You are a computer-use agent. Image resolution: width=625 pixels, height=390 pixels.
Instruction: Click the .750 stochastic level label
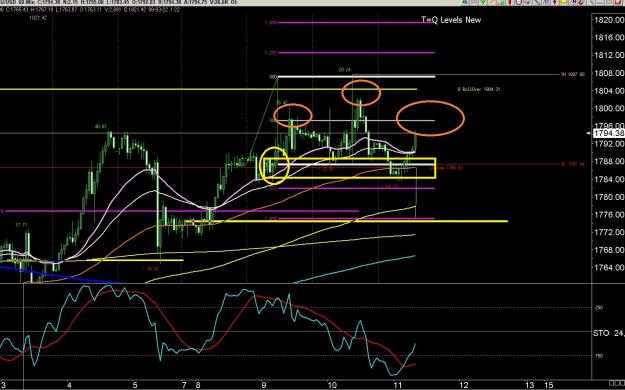[599, 356]
